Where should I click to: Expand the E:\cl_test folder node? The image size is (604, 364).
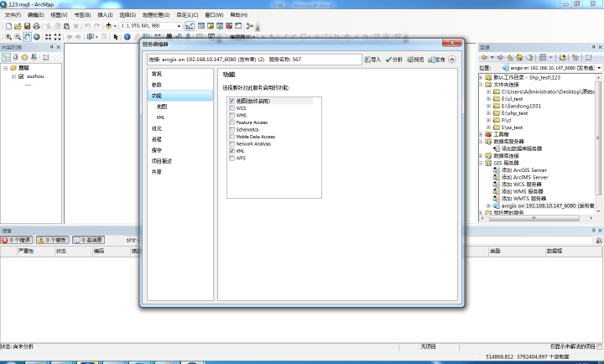point(488,99)
